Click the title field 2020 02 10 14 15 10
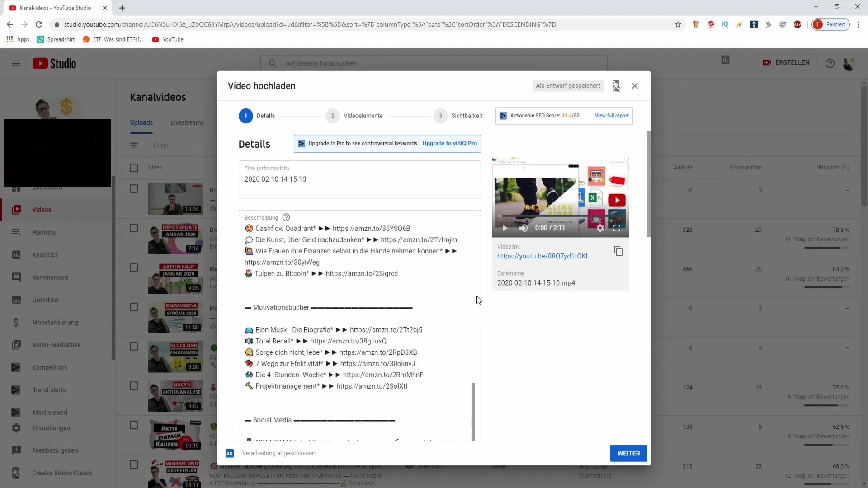868x488 pixels. tap(359, 179)
